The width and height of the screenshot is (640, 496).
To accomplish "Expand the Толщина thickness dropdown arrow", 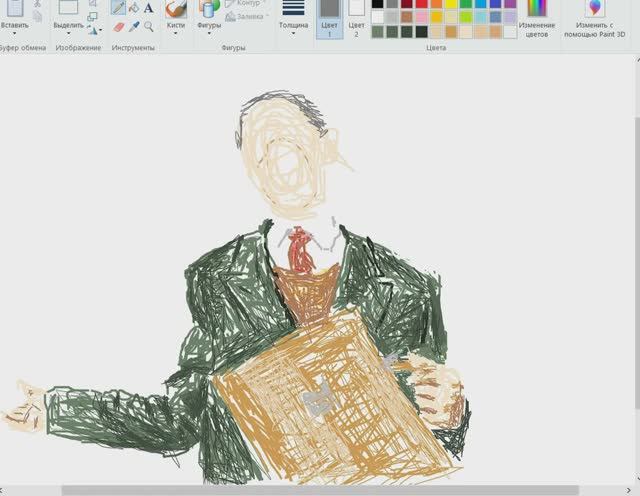I will pyautogui.click(x=293, y=33).
